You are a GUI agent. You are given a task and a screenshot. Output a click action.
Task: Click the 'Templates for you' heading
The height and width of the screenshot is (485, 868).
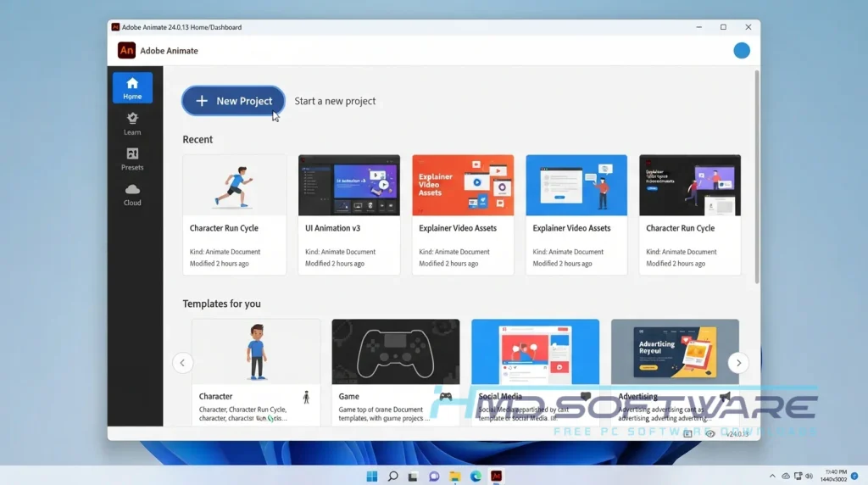coord(221,304)
